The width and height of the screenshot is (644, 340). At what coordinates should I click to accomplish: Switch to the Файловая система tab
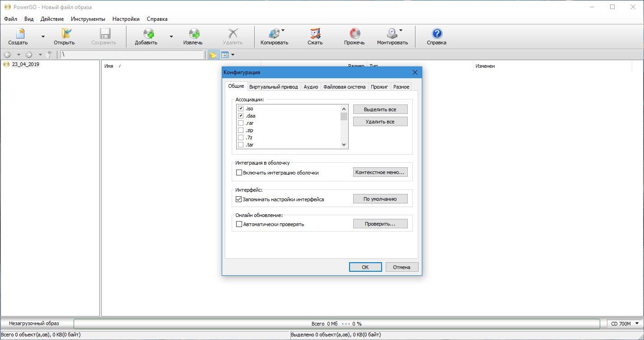[x=345, y=87]
